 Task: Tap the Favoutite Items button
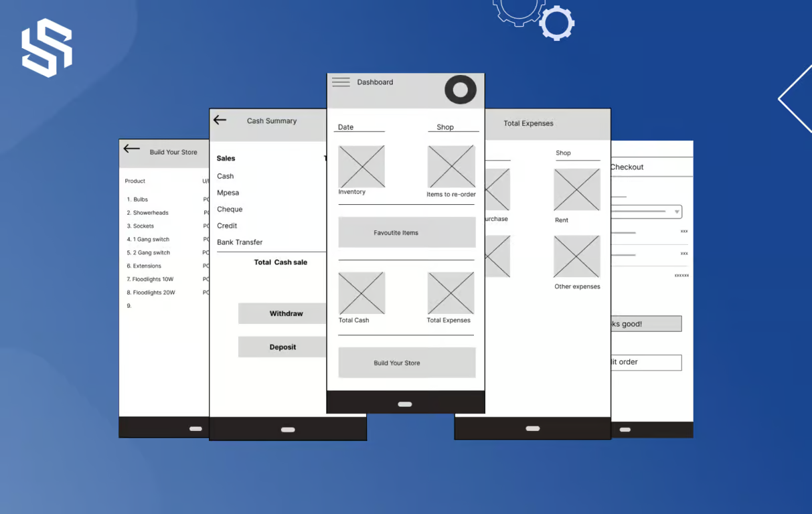(x=407, y=233)
